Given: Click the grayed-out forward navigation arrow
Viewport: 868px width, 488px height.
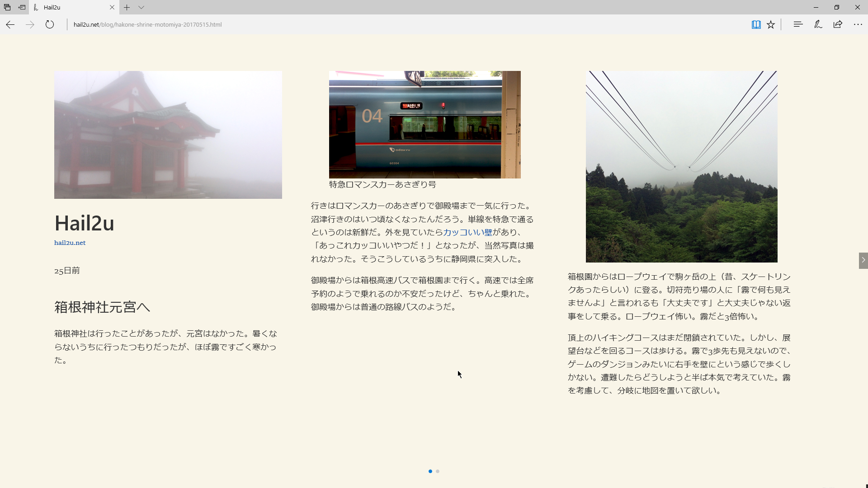Looking at the screenshot, I should click(x=30, y=25).
